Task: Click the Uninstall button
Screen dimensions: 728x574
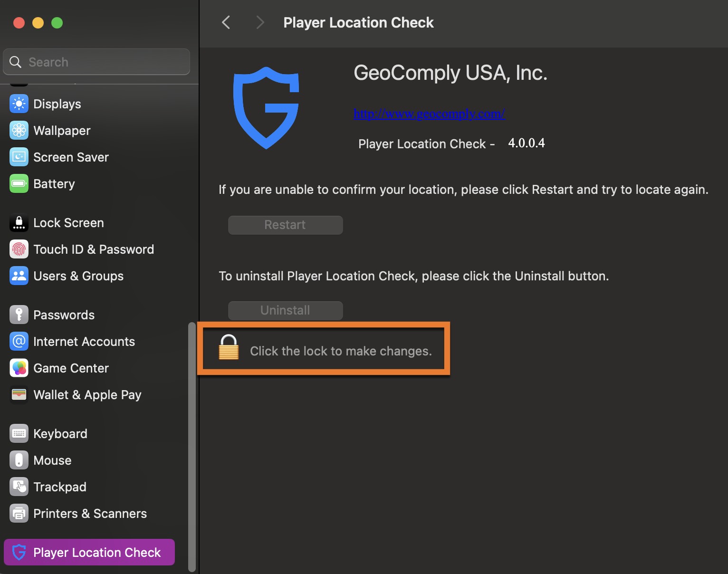Action: coord(286,311)
